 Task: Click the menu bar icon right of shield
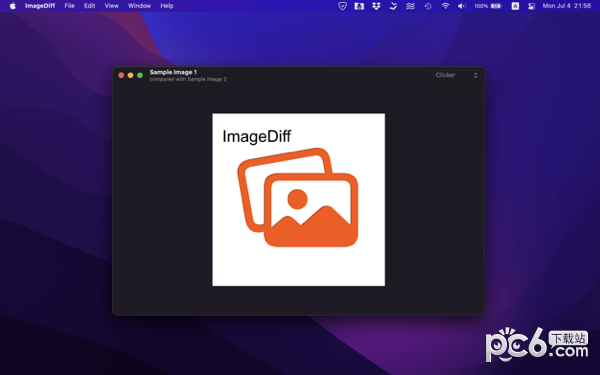tap(359, 6)
